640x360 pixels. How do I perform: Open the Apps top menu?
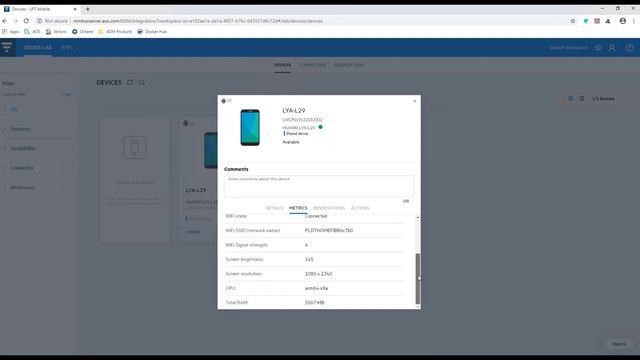coord(67,48)
